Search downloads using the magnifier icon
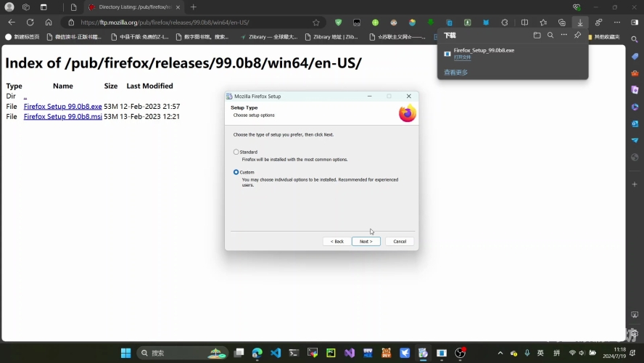This screenshot has width=644, height=363. (x=550, y=36)
